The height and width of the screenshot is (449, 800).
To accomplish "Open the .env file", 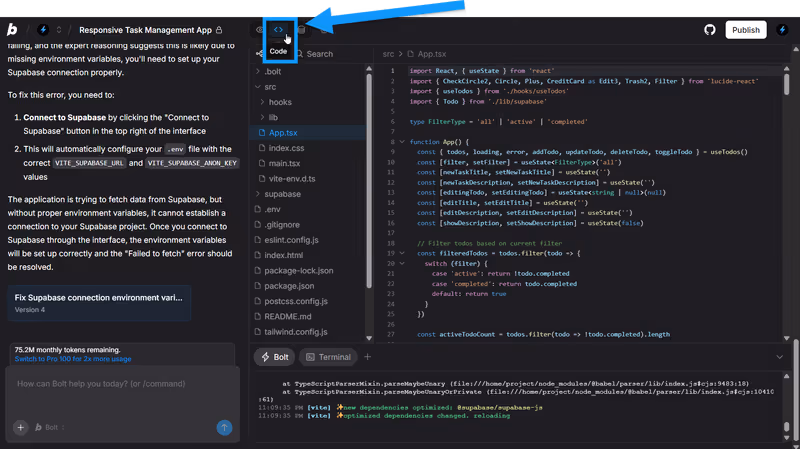I will tap(272, 209).
